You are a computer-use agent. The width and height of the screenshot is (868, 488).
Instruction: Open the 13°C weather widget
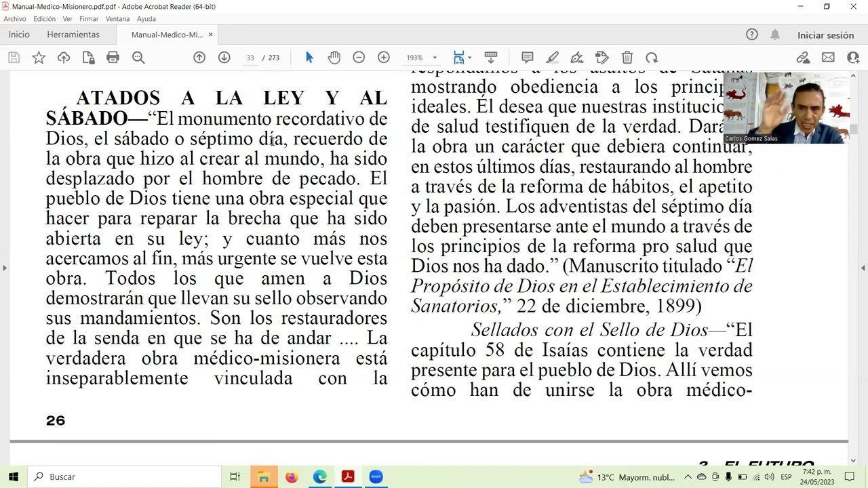click(x=627, y=477)
